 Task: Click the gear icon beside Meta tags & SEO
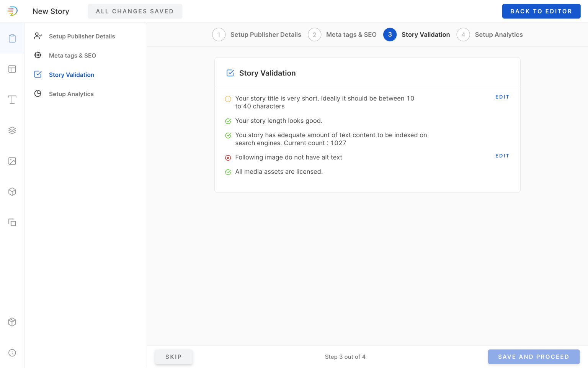(38, 55)
